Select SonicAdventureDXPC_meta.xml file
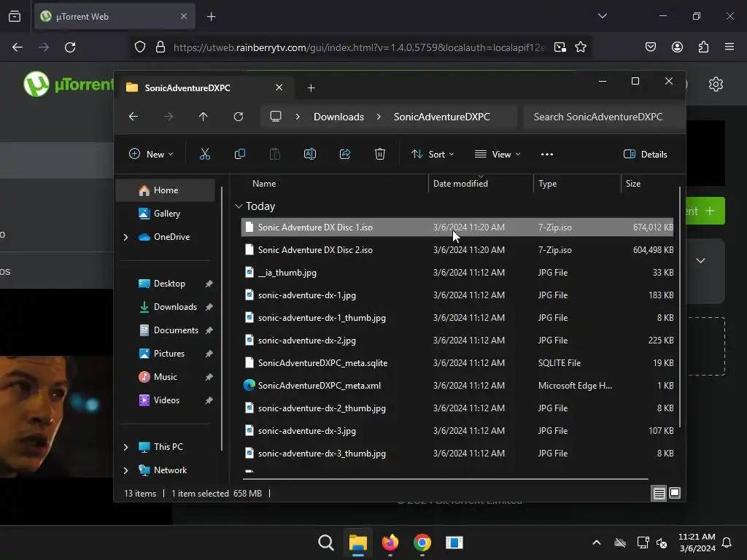The width and height of the screenshot is (747, 560). [x=457, y=386]
